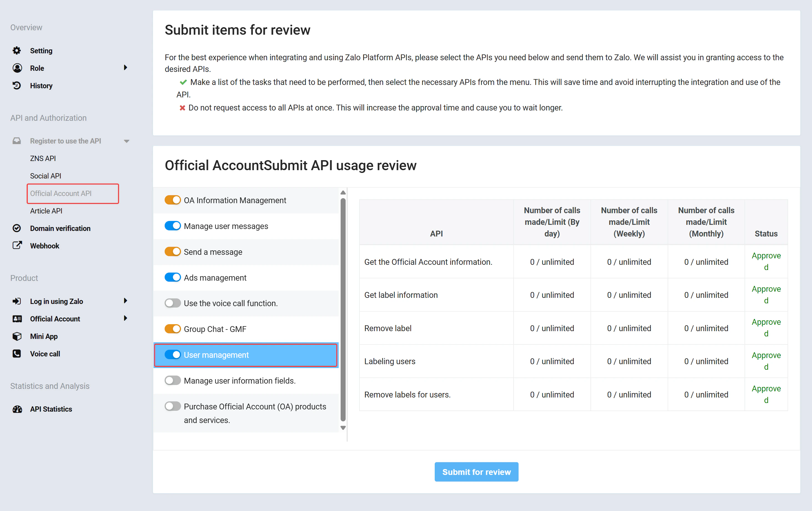
Task: Select the Group Chat - GMF label
Action: pyautogui.click(x=215, y=329)
